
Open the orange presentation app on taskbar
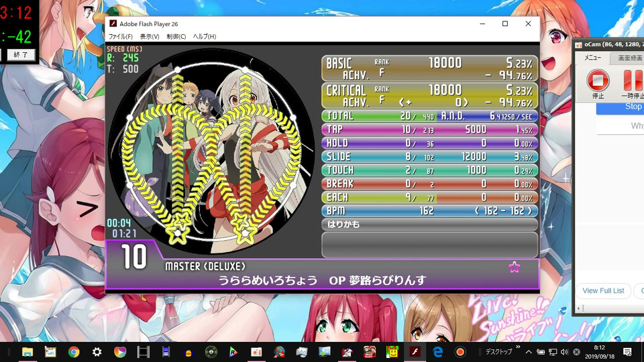tap(256, 352)
